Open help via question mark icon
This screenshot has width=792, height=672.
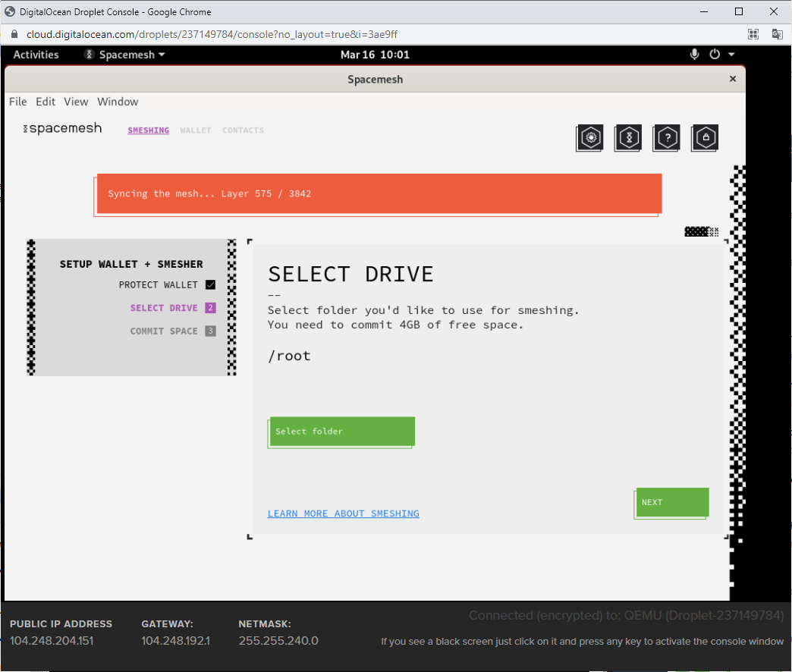667,137
